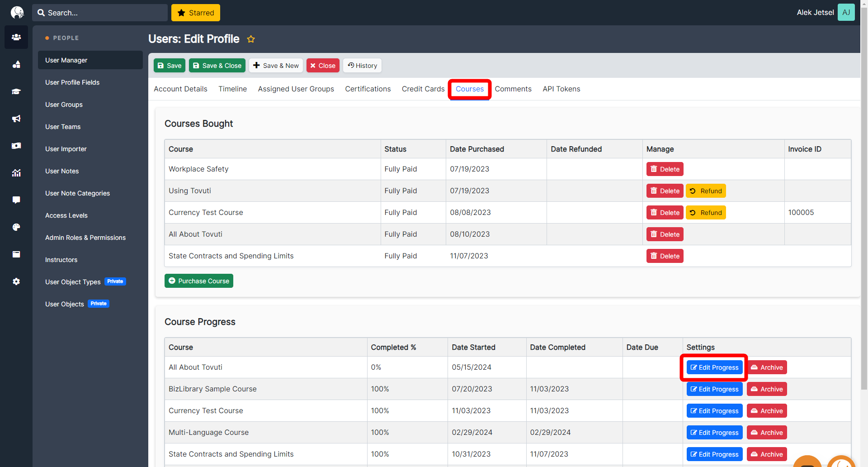Switch to Account Details tab
Image resolution: width=868 pixels, height=467 pixels.
pos(180,89)
